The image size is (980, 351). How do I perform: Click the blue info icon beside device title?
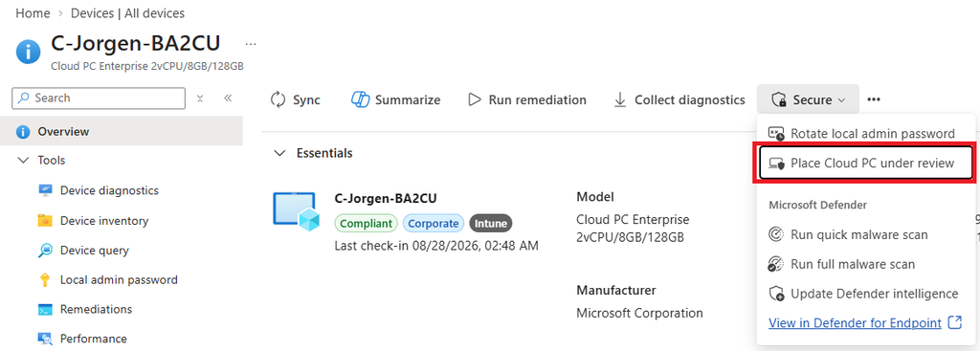[28, 52]
